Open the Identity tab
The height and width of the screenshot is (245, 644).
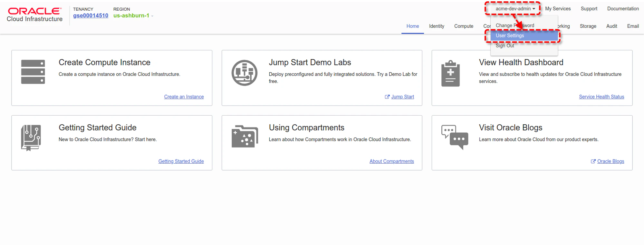coord(437,26)
